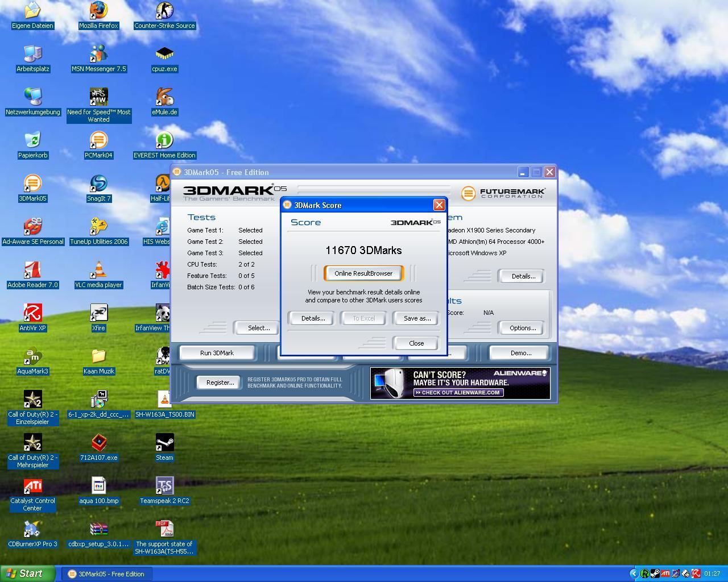The height and width of the screenshot is (582, 728).
Task: Click the Save as... button
Action: click(417, 318)
